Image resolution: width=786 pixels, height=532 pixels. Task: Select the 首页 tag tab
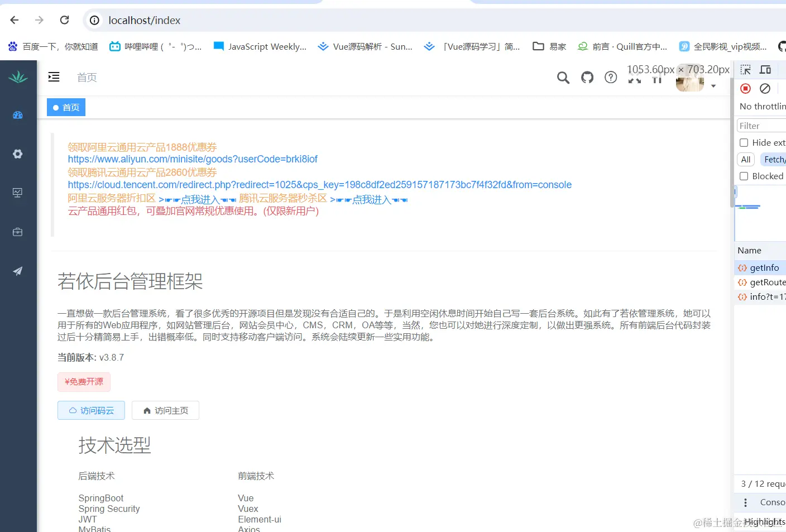point(66,107)
